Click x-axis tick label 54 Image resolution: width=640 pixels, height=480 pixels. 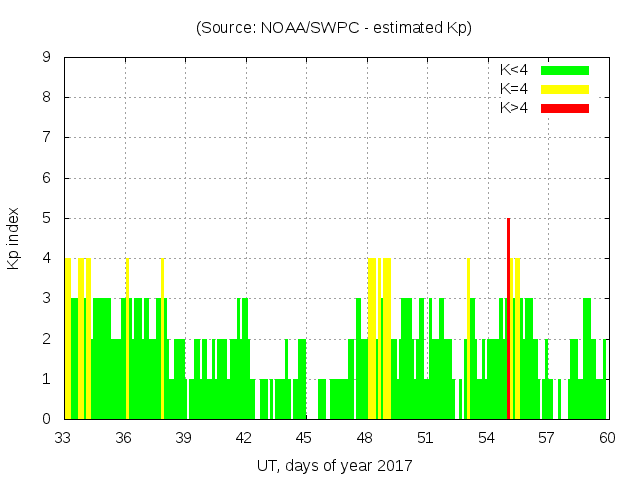486,438
